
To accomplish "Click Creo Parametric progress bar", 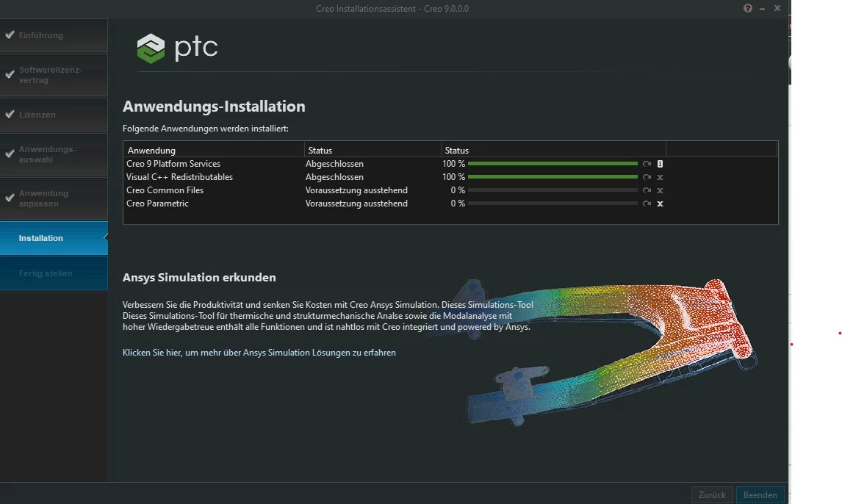I will pyautogui.click(x=553, y=204).
